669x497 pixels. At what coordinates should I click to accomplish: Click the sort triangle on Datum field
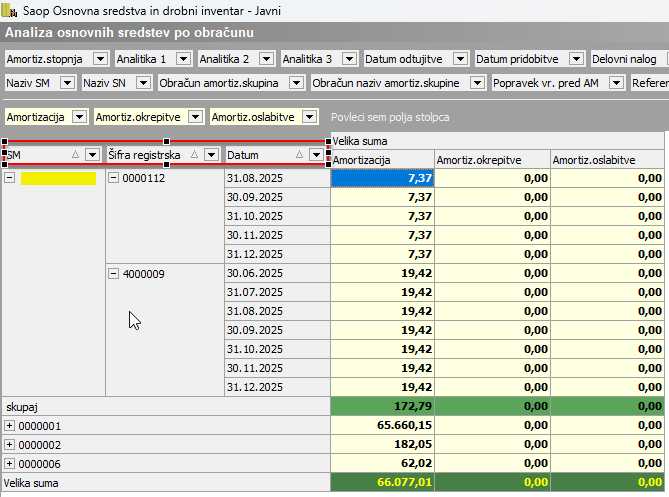click(301, 155)
